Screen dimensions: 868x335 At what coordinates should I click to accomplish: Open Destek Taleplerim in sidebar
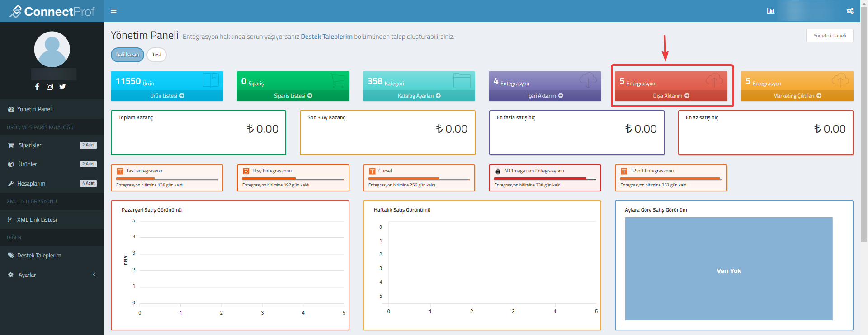click(x=52, y=256)
